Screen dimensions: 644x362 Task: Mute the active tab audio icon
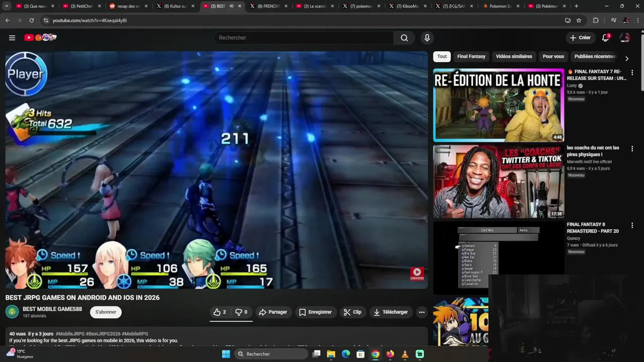pos(231,6)
